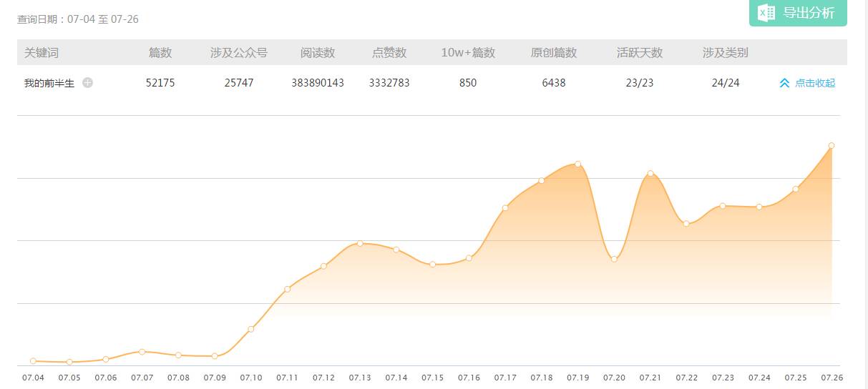This screenshot has height=389, width=868.
Task: Click the chart data point for 07.15
Action: click(x=433, y=265)
